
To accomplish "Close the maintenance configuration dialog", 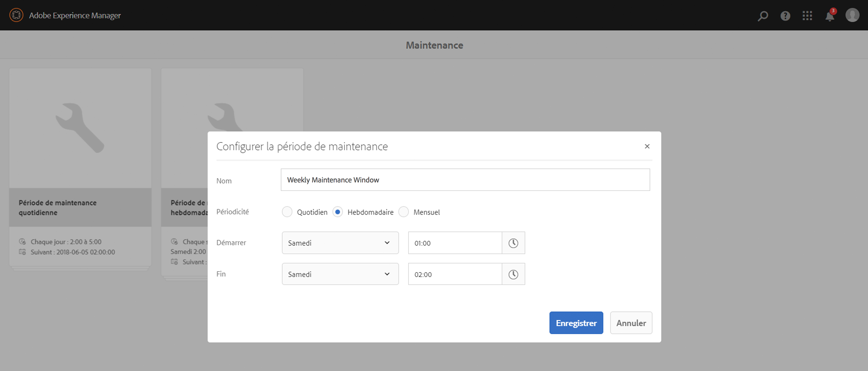I will click(x=647, y=146).
